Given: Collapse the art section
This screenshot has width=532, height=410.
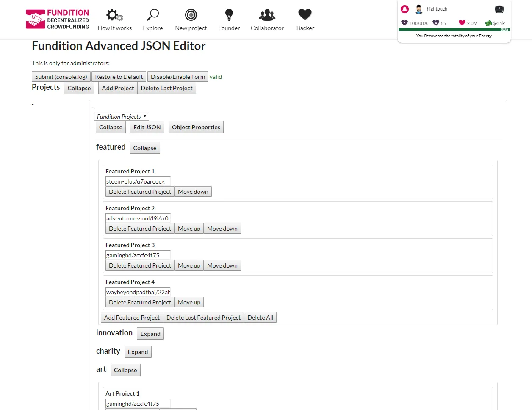Looking at the screenshot, I should (125, 370).
